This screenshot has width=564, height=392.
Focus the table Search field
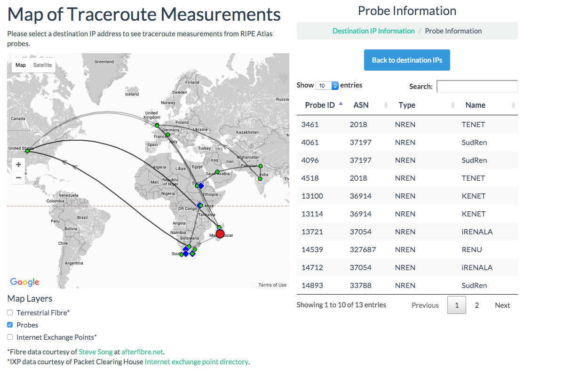point(477,87)
